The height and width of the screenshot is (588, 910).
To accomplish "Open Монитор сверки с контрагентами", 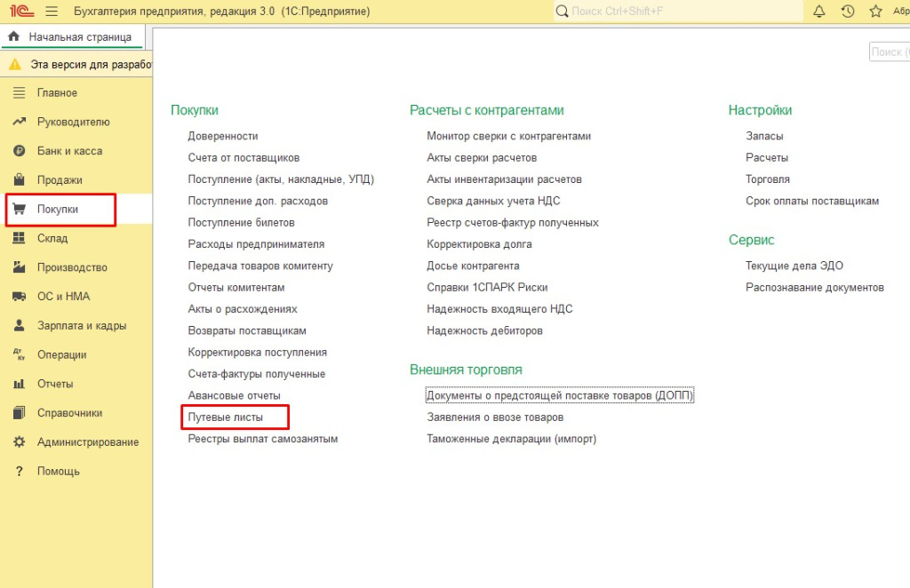I will (x=509, y=136).
